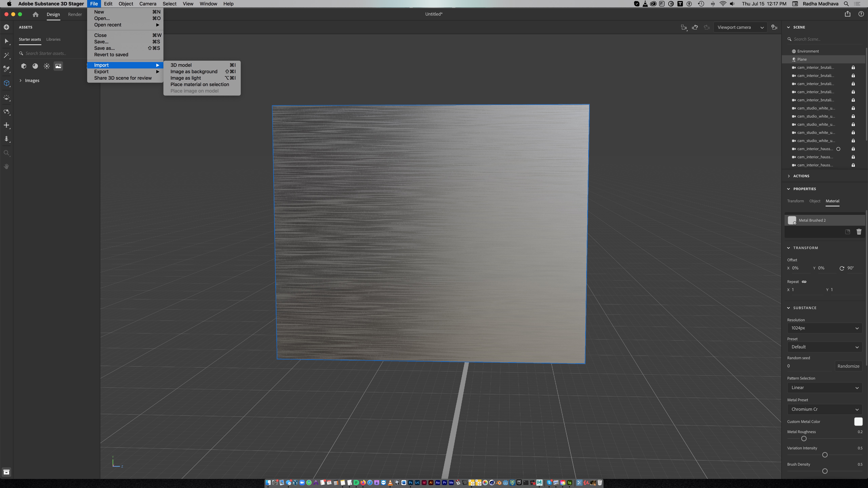Filter starter assets to show lights
Viewport: 868px width, 488px height.
pyautogui.click(x=46, y=66)
